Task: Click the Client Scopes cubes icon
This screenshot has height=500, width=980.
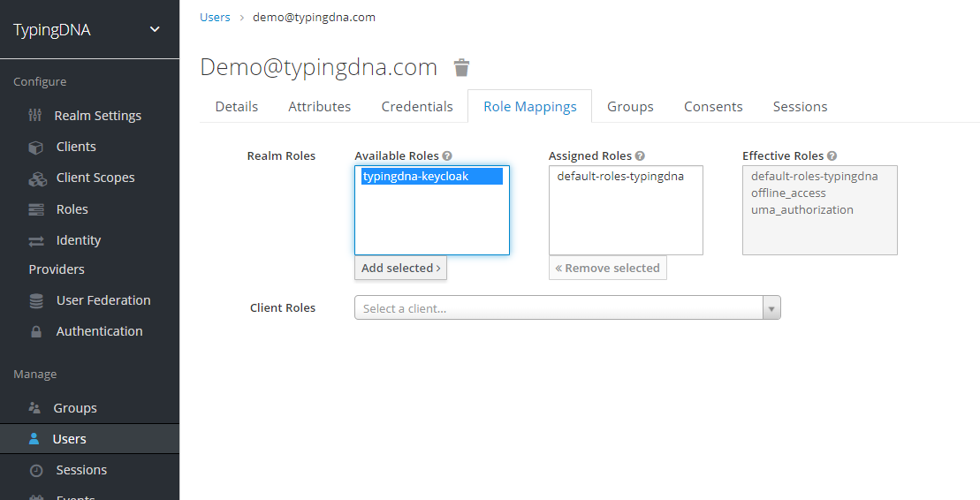Action: pyautogui.click(x=37, y=178)
